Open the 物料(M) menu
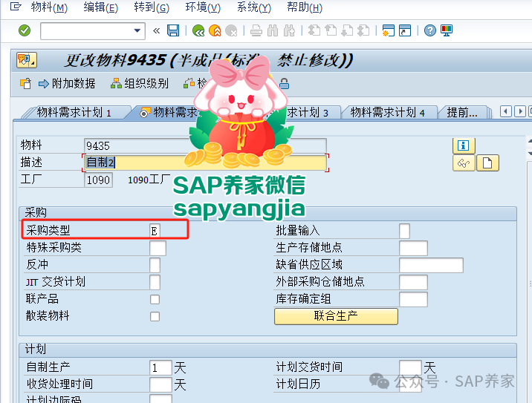The width and height of the screenshot is (532, 403). point(49,7)
